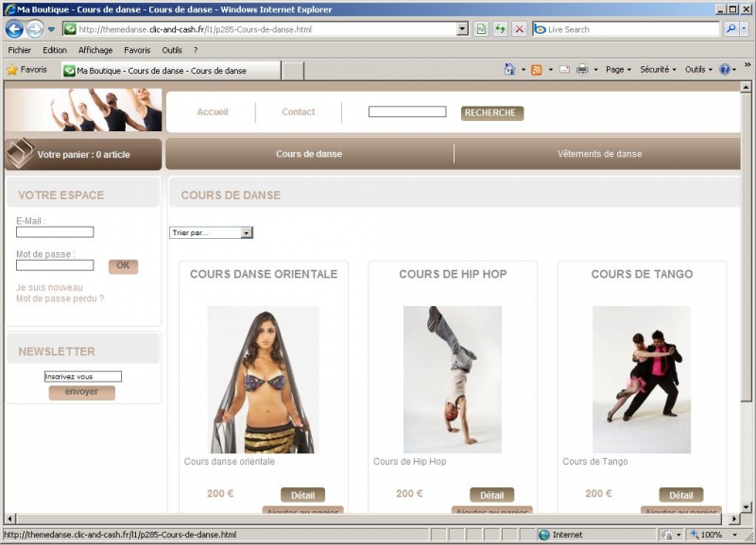The height and width of the screenshot is (545, 756).
Task: Click the Cours de Hip Hop product photo
Action: 453,380
